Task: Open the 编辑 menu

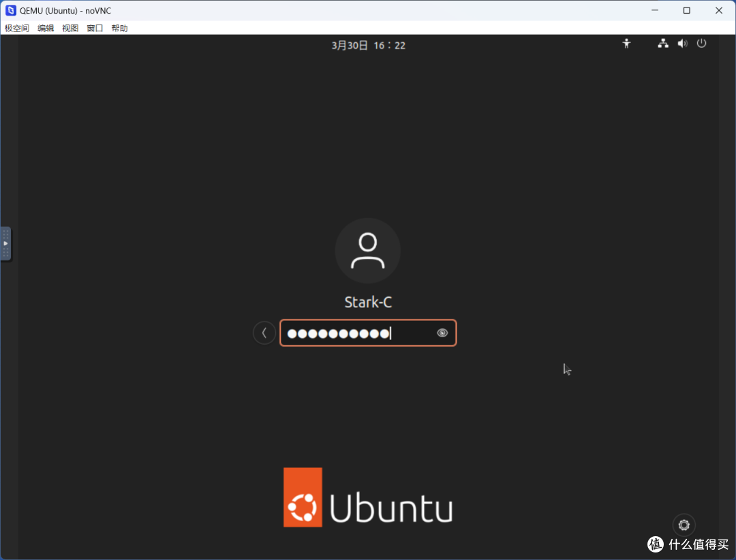Action: pyautogui.click(x=46, y=28)
